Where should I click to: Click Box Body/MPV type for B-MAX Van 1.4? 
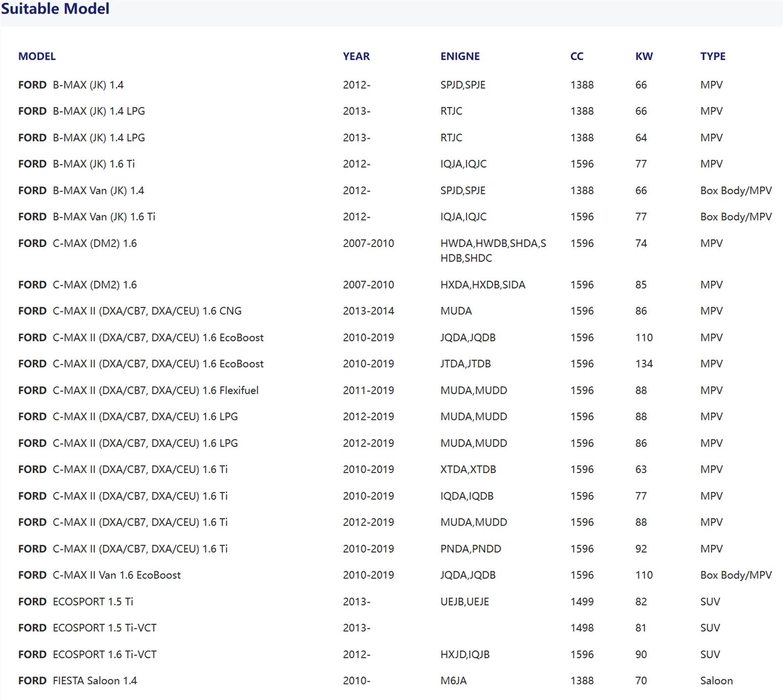736,190
